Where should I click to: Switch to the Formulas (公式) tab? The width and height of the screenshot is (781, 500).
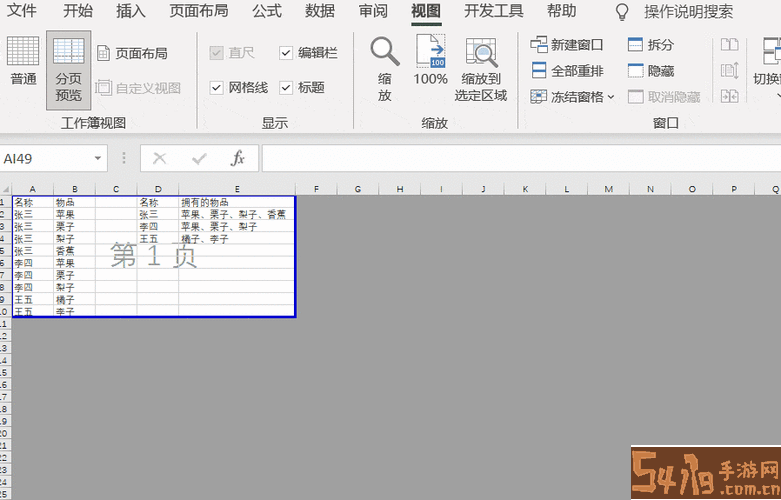point(267,11)
